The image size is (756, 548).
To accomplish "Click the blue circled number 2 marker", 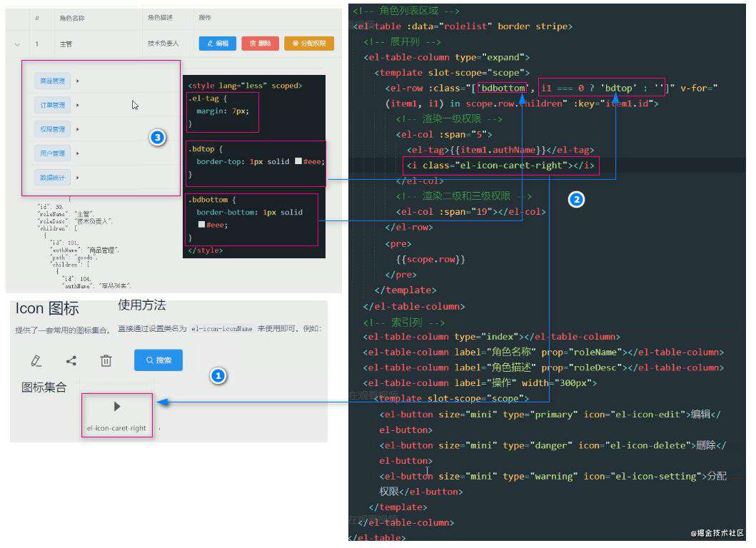I will [576, 199].
